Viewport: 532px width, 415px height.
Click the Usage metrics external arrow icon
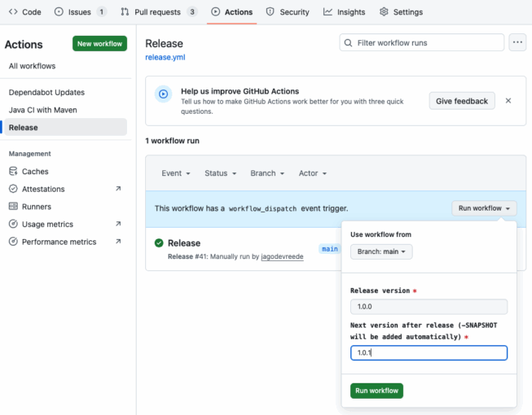click(x=118, y=225)
